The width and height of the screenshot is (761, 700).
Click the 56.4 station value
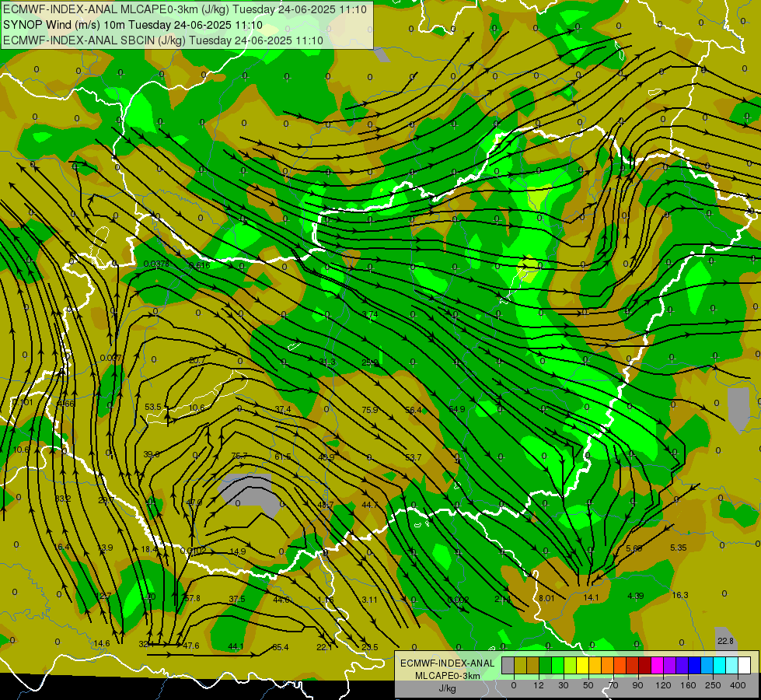414,410
